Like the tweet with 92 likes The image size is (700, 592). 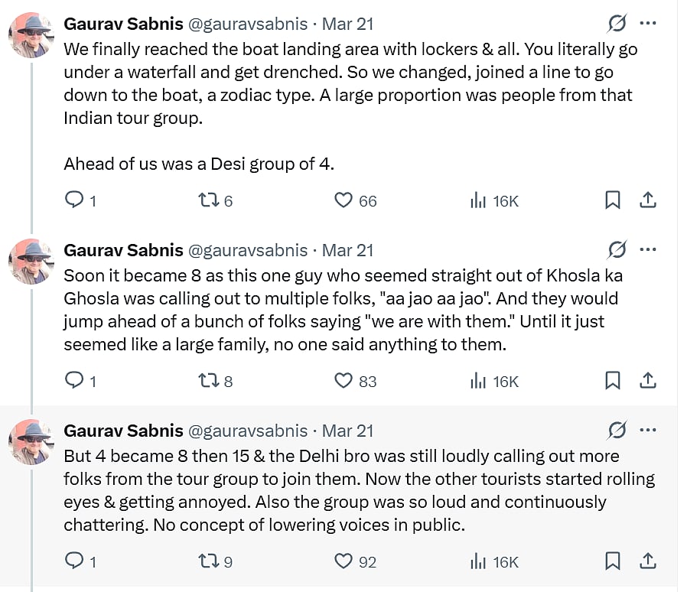(x=343, y=561)
